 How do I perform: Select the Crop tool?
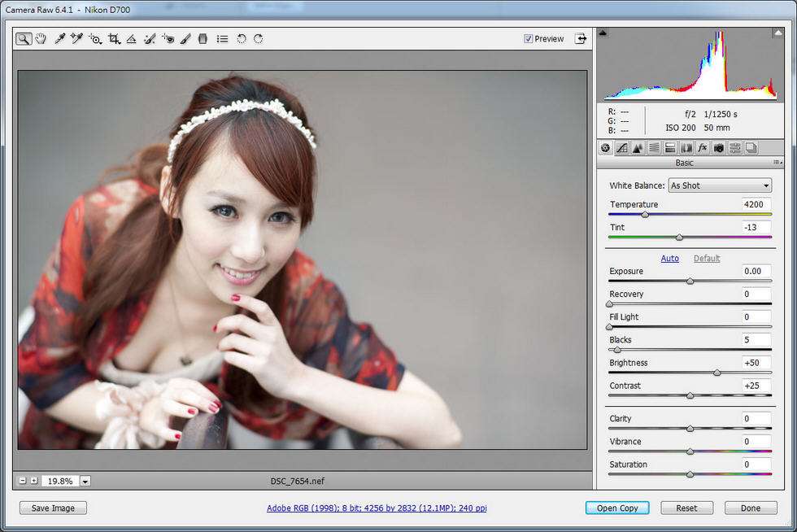115,39
